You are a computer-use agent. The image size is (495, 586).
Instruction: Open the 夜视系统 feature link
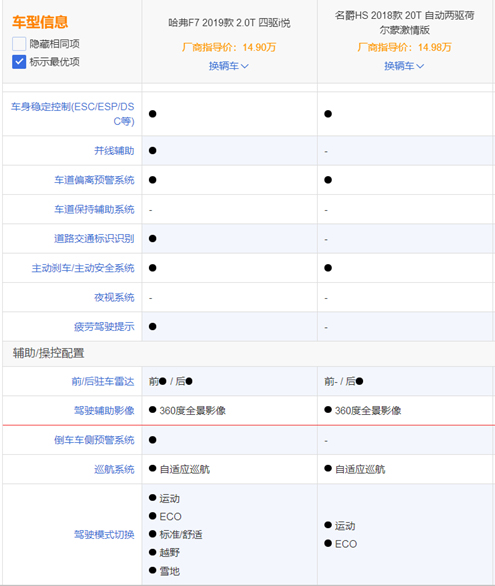tap(114, 297)
